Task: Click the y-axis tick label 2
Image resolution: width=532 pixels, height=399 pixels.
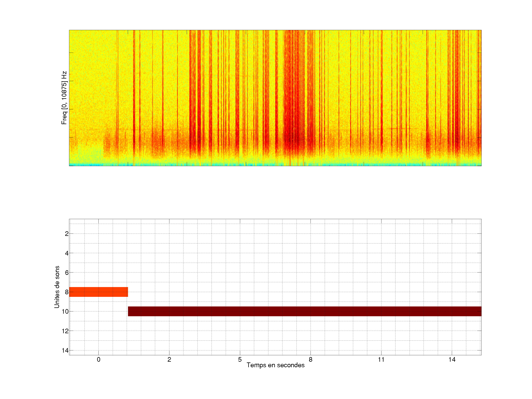Action: (x=67, y=234)
